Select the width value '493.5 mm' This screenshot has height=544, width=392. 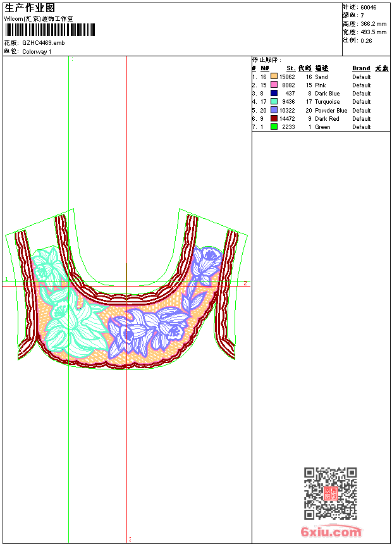pyautogui.click(x=373, y=32)
